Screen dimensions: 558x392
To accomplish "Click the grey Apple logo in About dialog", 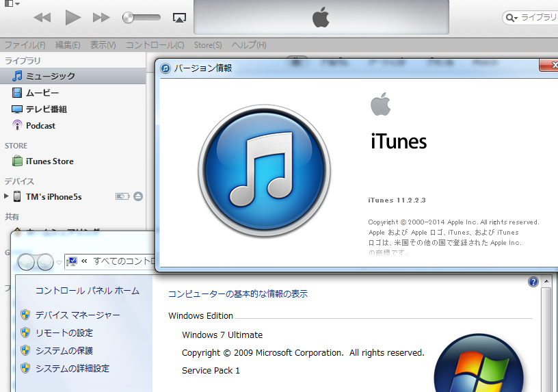I will [x=380, y=104].
